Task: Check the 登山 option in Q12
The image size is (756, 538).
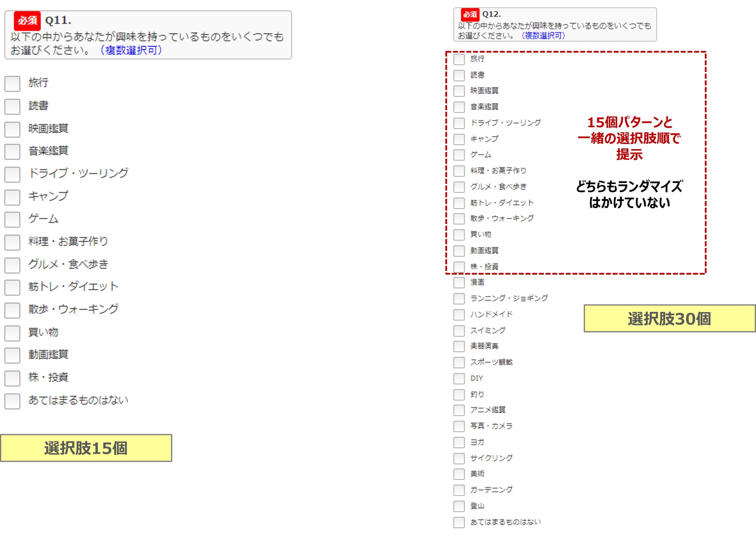Action: click(x=459, y=506)
